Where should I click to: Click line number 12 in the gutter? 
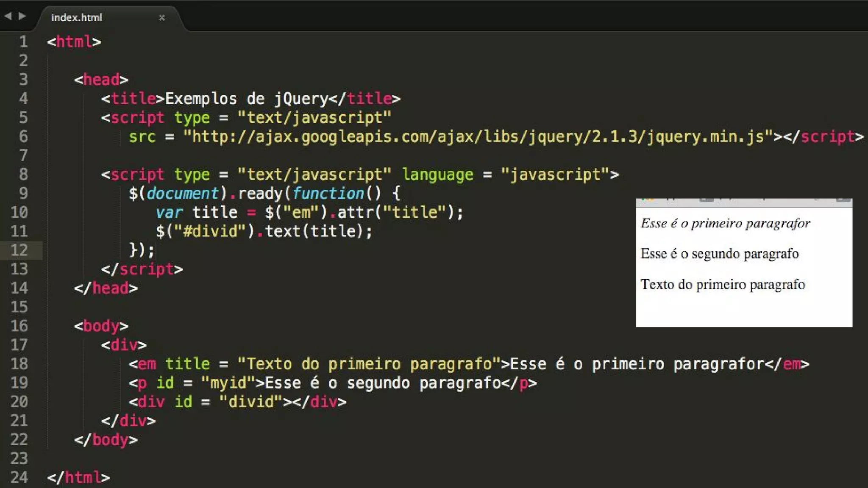tap(19, 250)
